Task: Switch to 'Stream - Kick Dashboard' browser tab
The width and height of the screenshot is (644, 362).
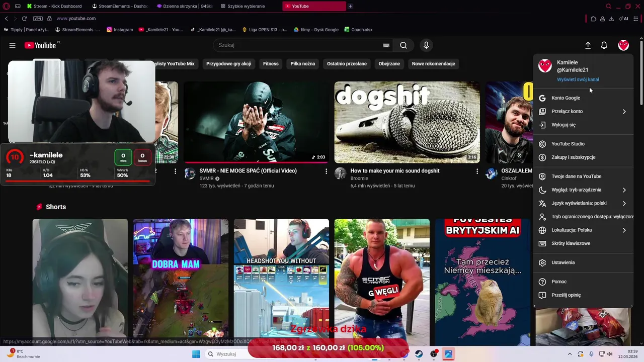Action: click(54, 6)
